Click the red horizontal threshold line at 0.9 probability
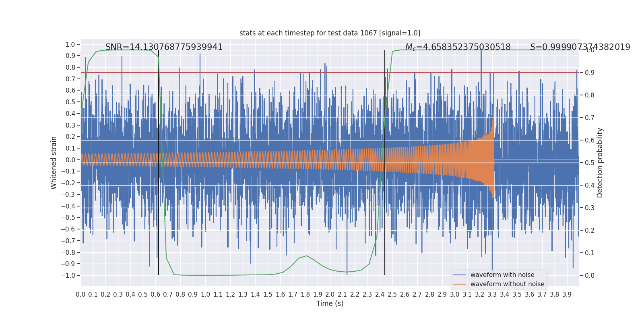Viewport: 644px width, 322px height. click(x=330, y=72)
